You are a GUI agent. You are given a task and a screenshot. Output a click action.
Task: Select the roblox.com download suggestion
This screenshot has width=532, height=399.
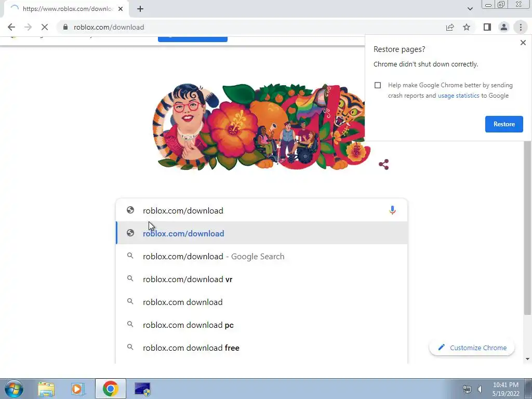pyautogui.click(x=261, y=302)
